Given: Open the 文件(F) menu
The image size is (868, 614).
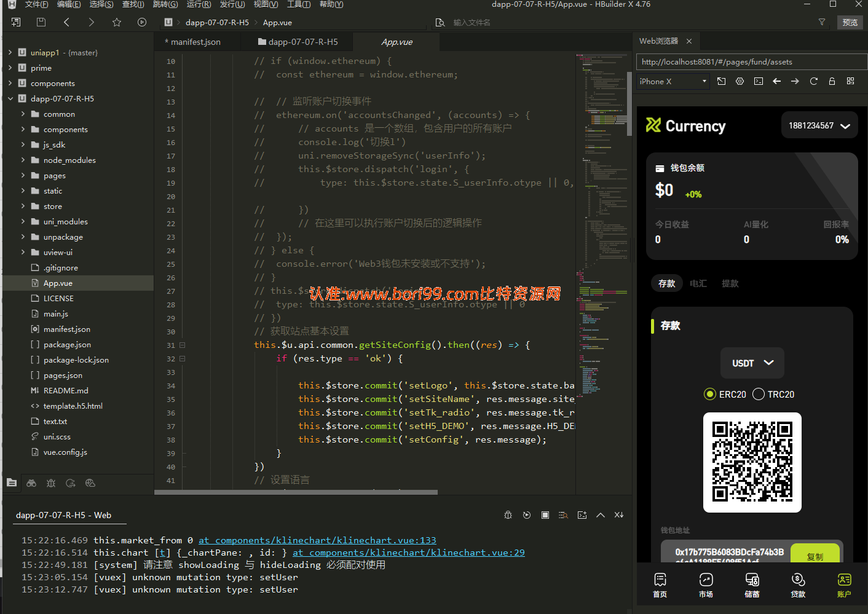Looking at the screenshot, I should click(x=36, y=4).
